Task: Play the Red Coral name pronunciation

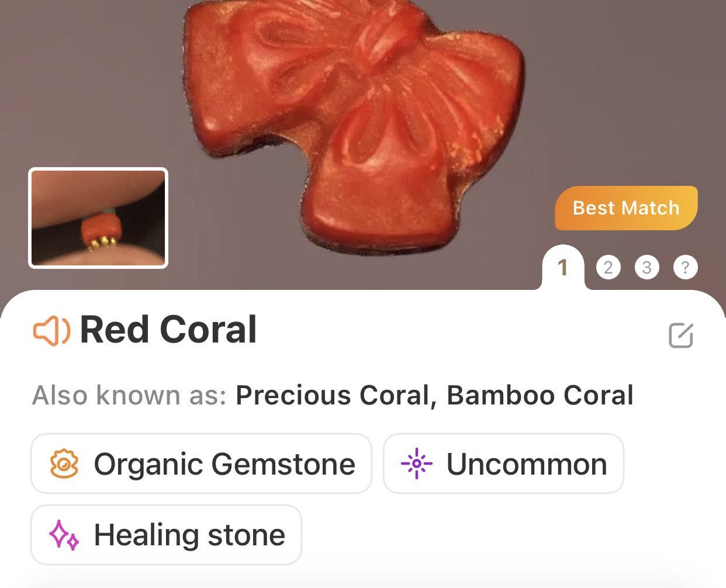Action: (x=51, y=331)
